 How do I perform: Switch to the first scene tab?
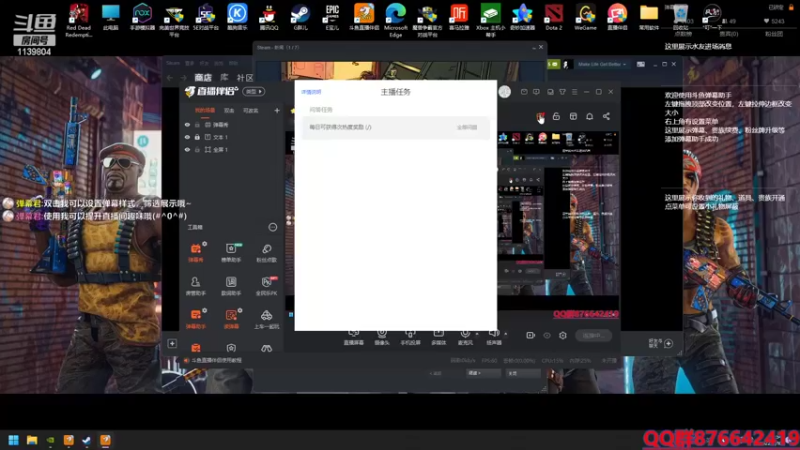205,110
